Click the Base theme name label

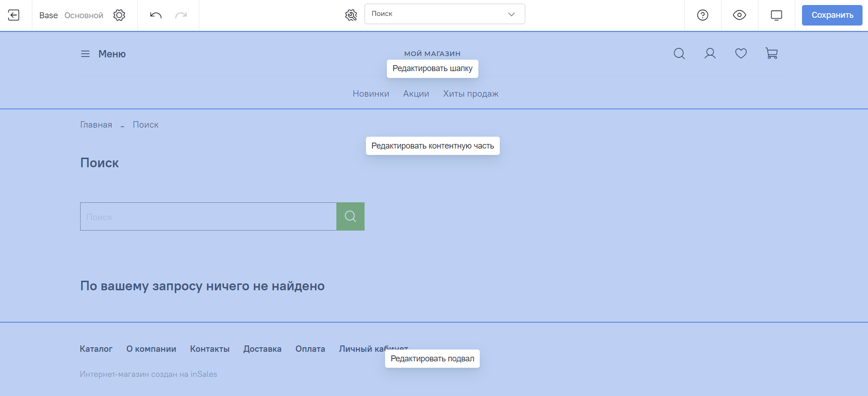48,15
